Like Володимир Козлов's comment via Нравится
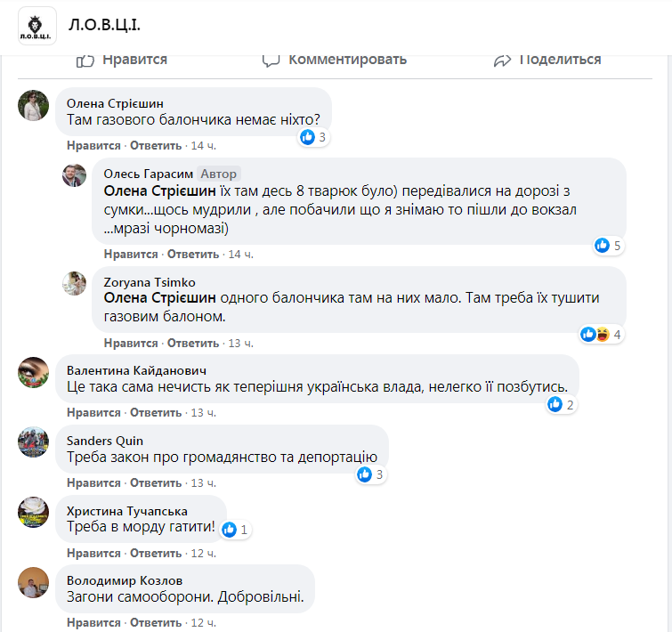 pos(93,622)
